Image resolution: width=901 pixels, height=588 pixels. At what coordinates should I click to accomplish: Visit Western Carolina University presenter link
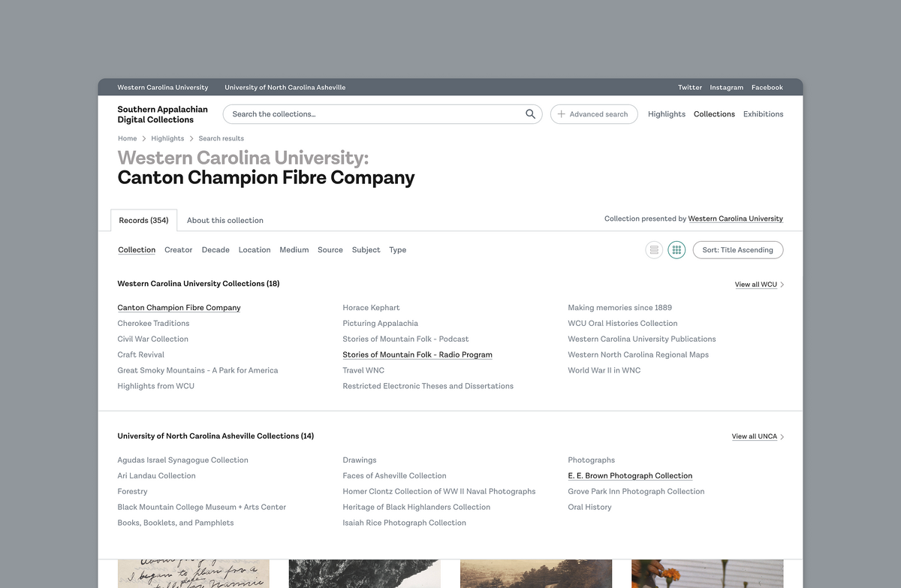coord(735,219)
